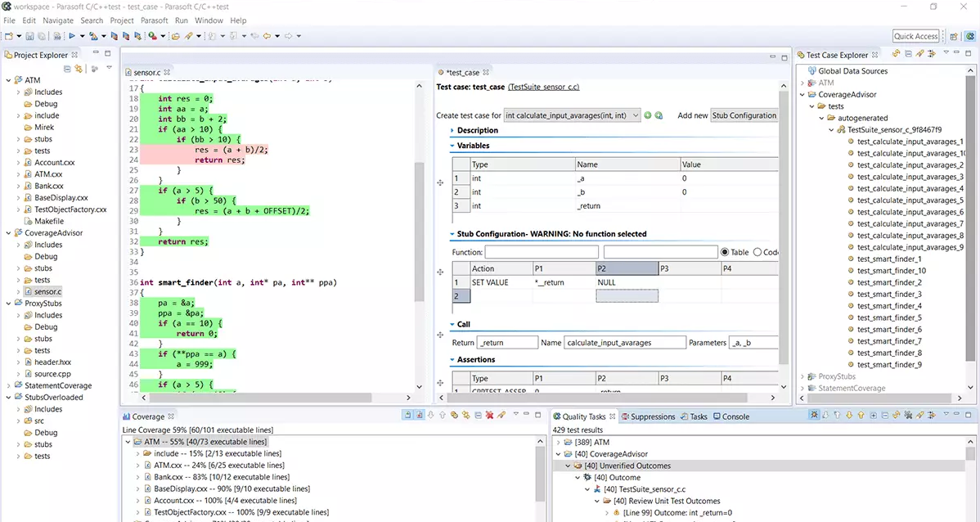Open Create test case for function dropdown

572,115
